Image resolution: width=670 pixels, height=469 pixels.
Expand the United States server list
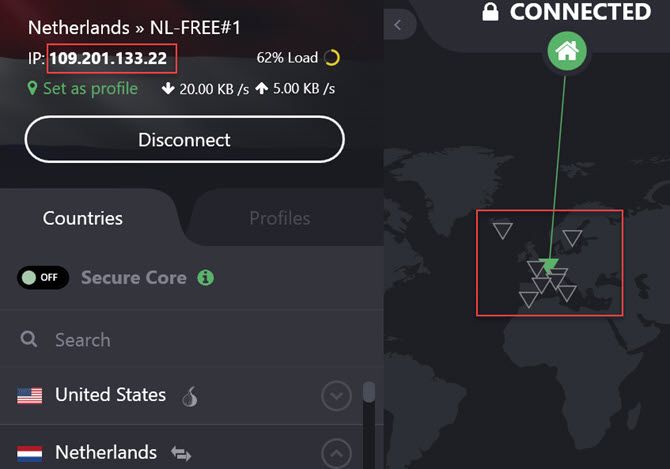pyautogui.click(x=336, y=396)
